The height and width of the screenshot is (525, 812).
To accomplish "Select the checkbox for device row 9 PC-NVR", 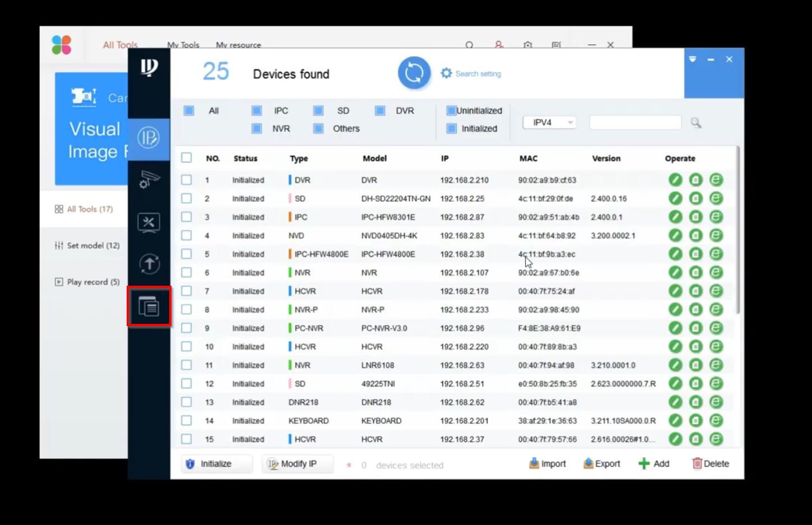I will coord(187,328).
